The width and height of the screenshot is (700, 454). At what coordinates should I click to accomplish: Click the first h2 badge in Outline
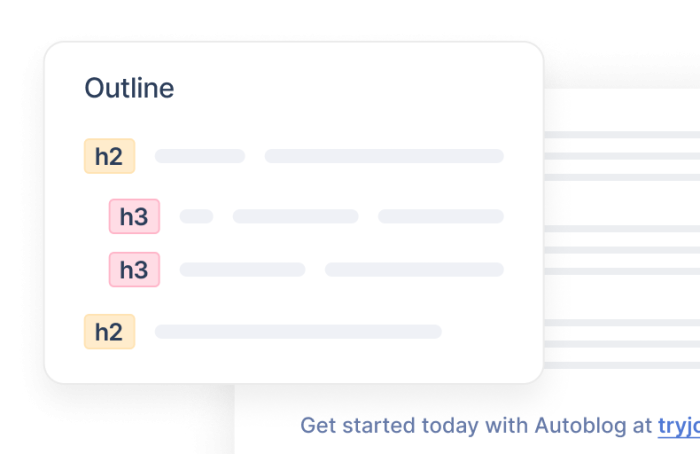tap(109, 156)
